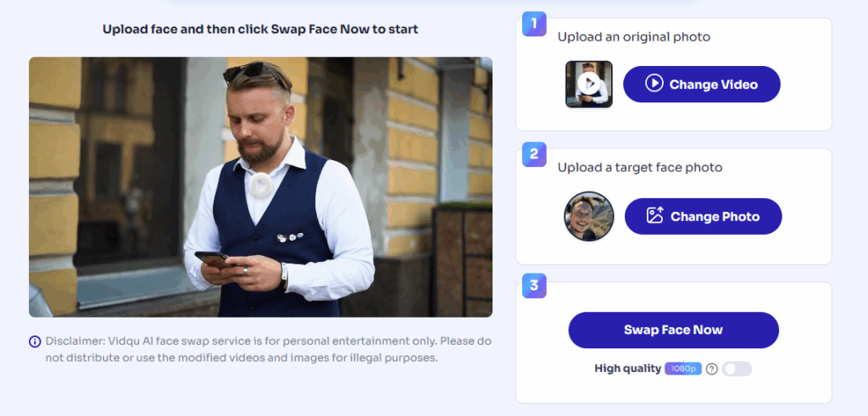Click the step 1 number badge
868x416 pixels.
click(x=534, y=24)
